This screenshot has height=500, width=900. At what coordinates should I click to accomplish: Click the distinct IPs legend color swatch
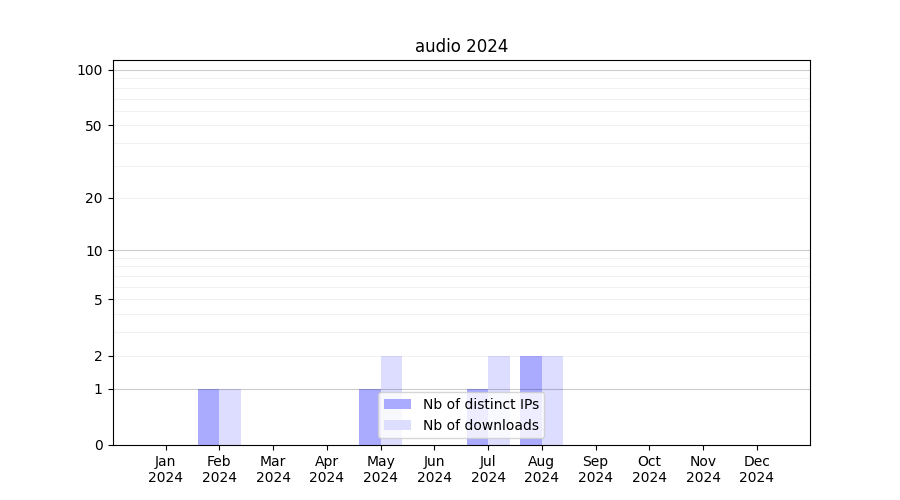[397, 404]
